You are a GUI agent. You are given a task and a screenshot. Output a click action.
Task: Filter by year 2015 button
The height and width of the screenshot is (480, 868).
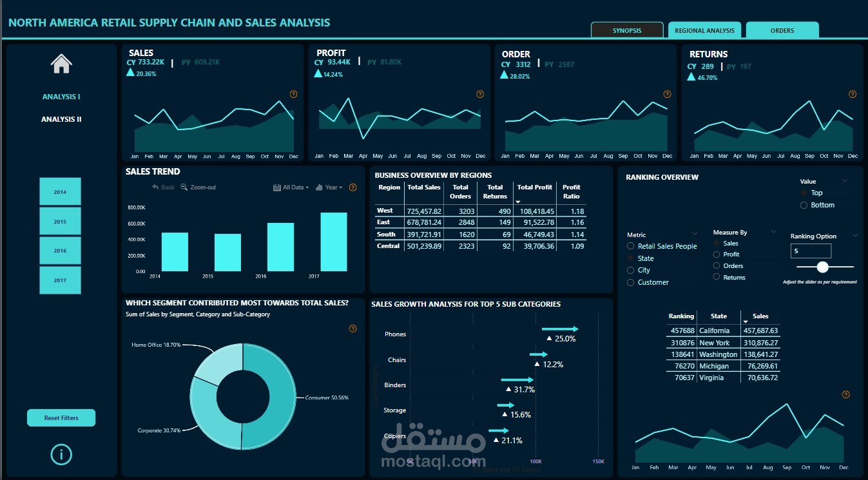point(60,222)
